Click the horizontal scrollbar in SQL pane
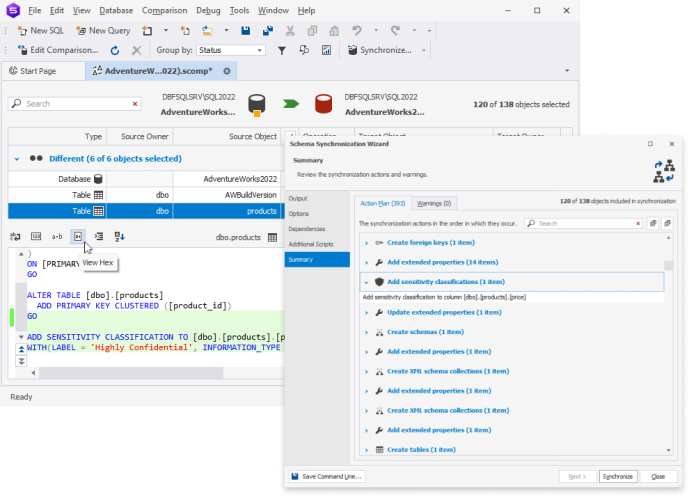 pyautogui.click(x=131, y=373)
